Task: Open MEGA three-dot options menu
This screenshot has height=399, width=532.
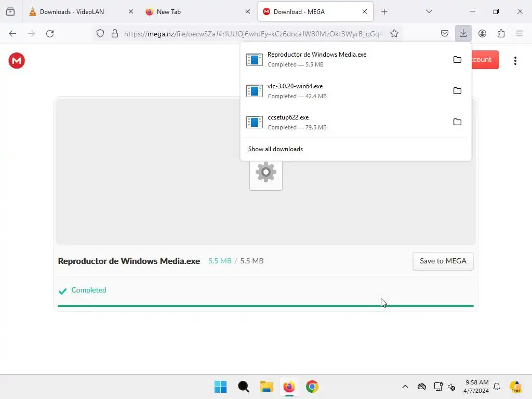Action: [515, 61]
